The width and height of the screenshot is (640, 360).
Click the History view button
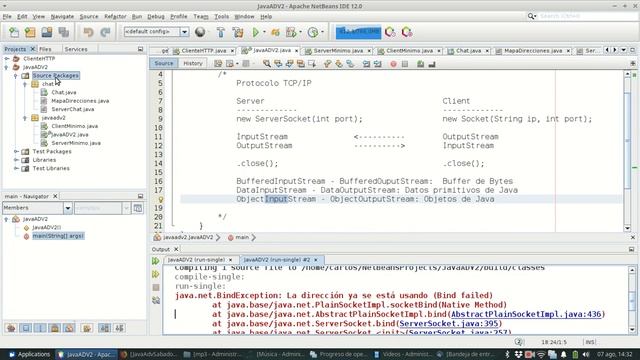tap(193, 64)
